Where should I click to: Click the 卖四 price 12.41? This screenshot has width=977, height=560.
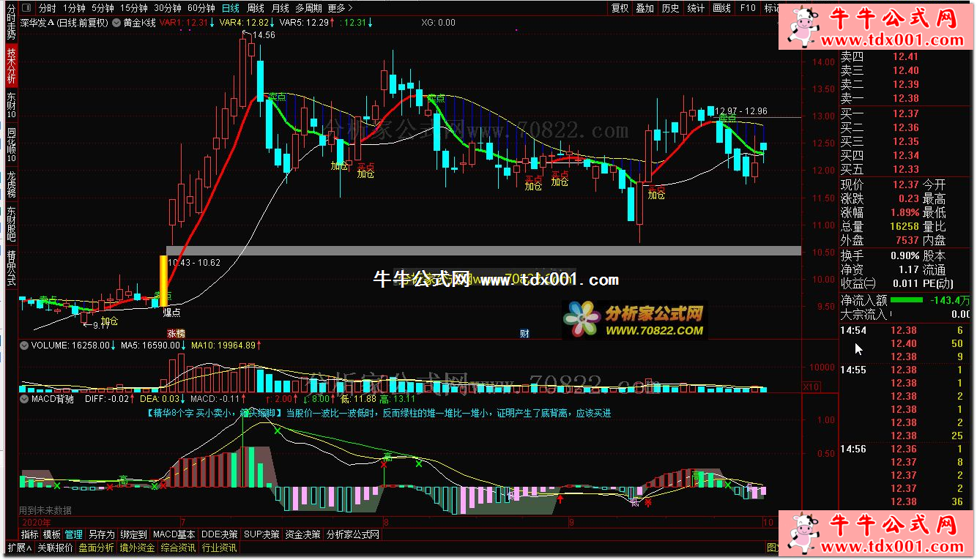tap(904, 56)
